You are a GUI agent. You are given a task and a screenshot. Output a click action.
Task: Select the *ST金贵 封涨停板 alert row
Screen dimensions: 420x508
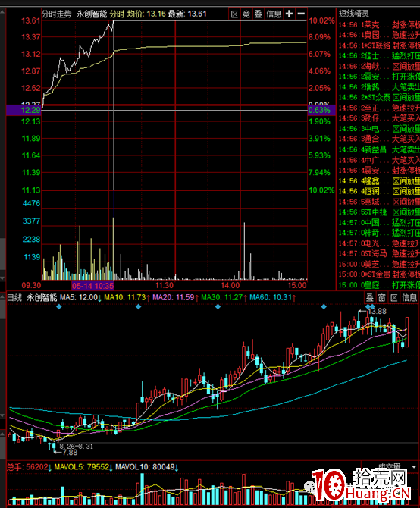coord(379,274)
